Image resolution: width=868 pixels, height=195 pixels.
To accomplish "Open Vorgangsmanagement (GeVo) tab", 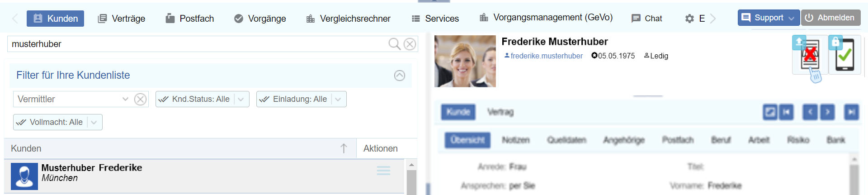I will coord(546,18).
